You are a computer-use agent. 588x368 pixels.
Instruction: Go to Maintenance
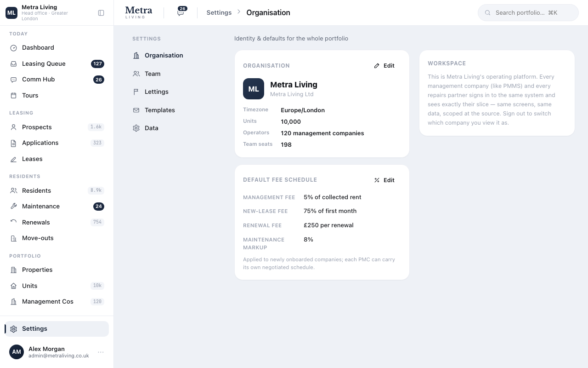click(x=57, y=207)
